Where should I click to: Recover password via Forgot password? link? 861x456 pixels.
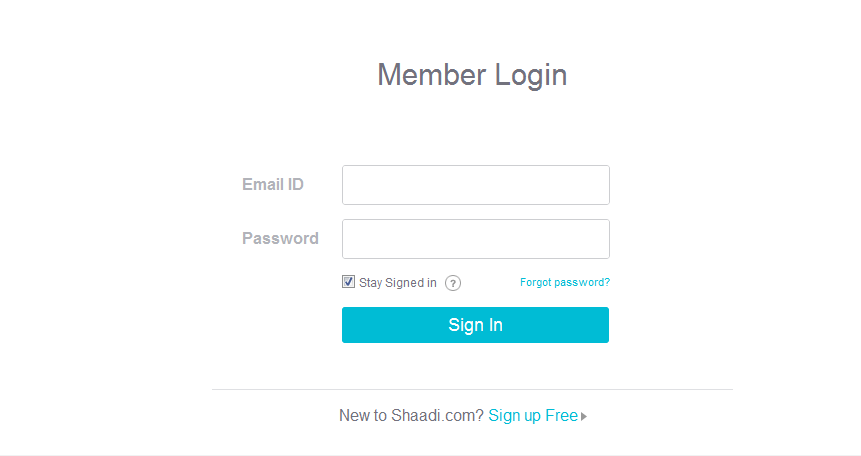565,282
